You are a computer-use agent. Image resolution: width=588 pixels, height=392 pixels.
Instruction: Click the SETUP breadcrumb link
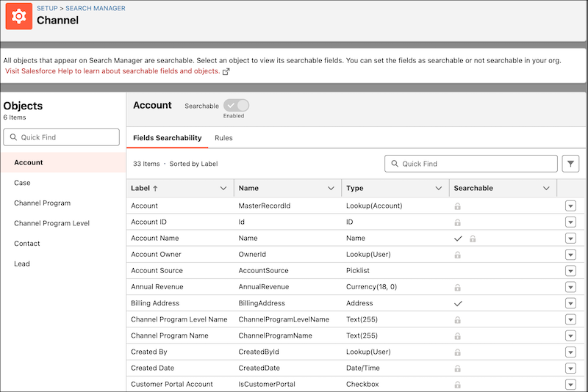[47, 8]
